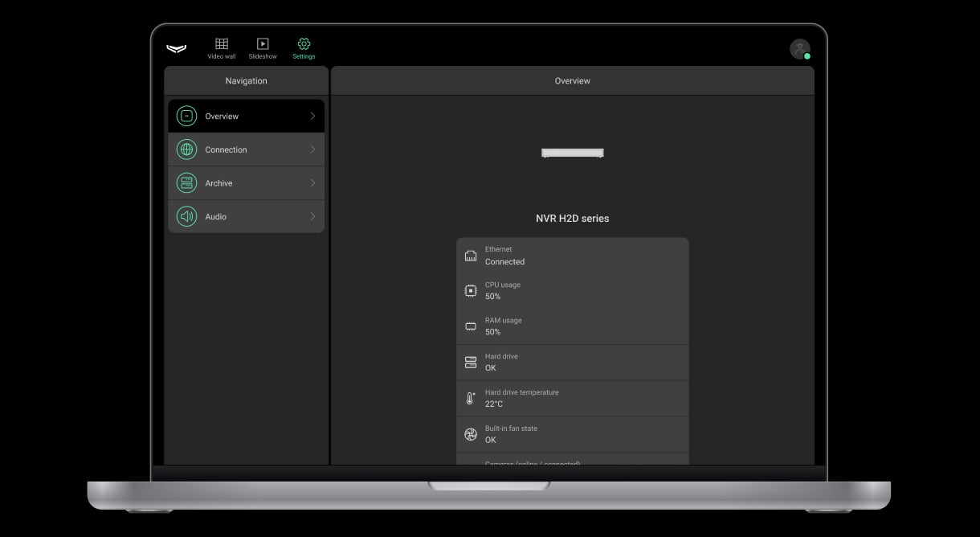This screenshot has height=537, width=980.
Task: Select the Archive navigation item
Action: coord(246,183)
